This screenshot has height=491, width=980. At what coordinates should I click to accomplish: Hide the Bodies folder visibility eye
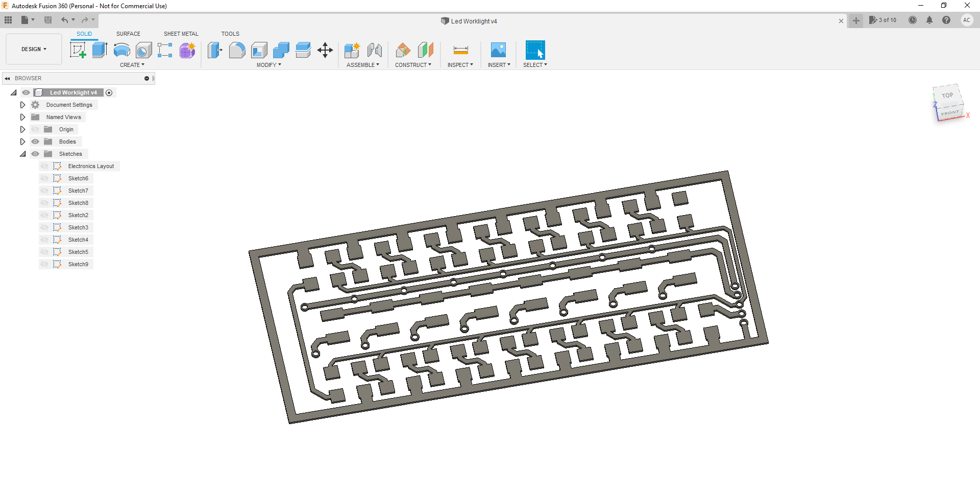[35, 142]
